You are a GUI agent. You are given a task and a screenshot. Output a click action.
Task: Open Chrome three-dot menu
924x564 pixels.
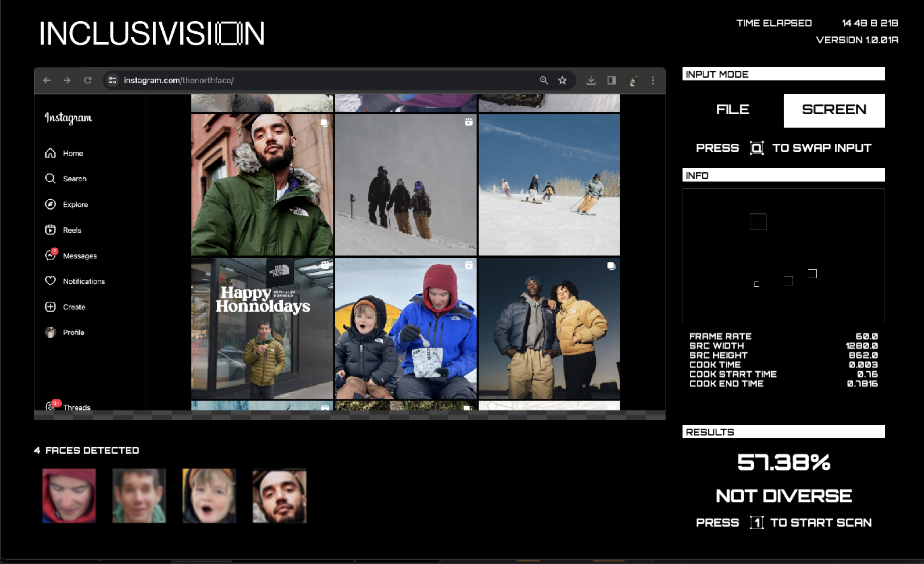tap(653, 80)
